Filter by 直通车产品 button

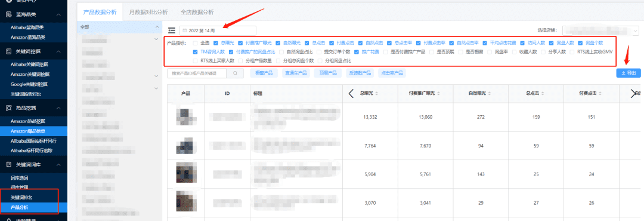(x=296, y=73)
